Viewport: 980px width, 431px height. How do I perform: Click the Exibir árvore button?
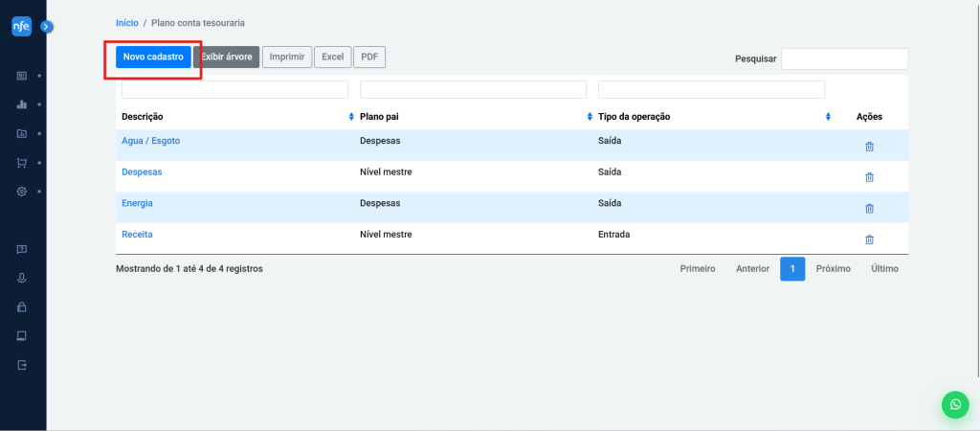coord(226,57)
